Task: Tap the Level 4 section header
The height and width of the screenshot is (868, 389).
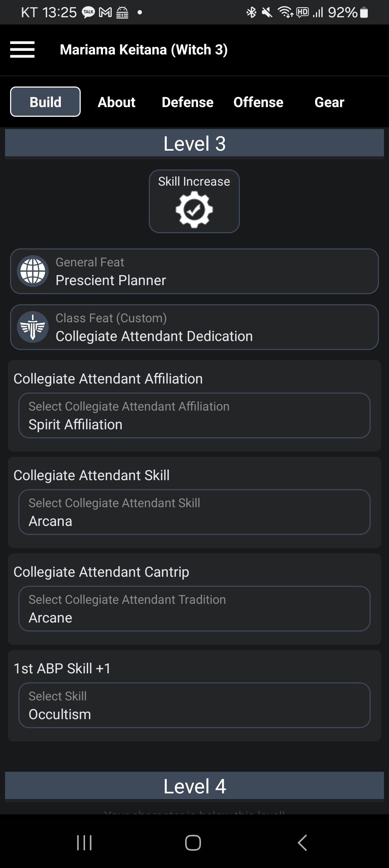Action: click(x=194, y=786)
